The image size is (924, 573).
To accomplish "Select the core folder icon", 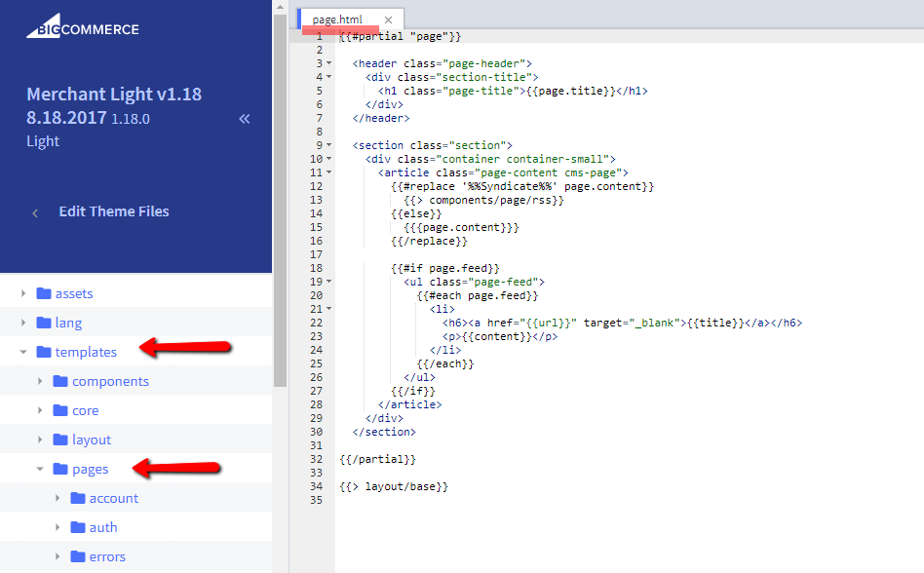I will tap(60, 410).
